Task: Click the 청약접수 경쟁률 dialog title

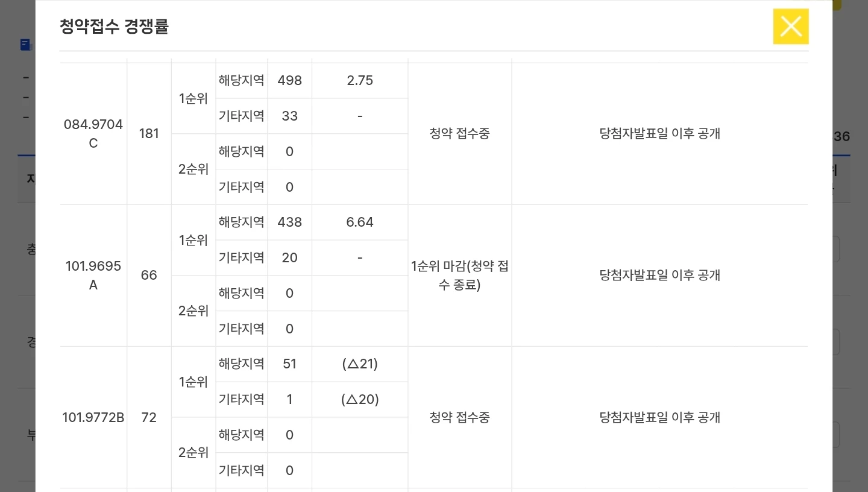Action: click(114, 27)
